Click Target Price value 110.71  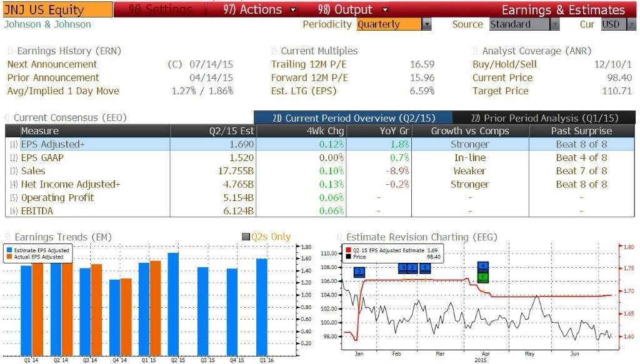(x=617, y=91)
